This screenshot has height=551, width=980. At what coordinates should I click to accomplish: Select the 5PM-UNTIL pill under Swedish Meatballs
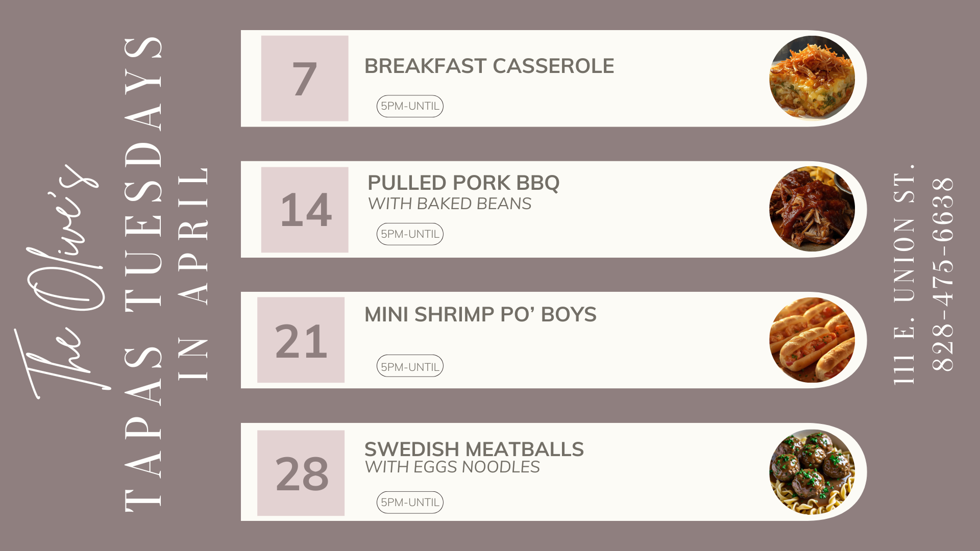tap(410, 503)
